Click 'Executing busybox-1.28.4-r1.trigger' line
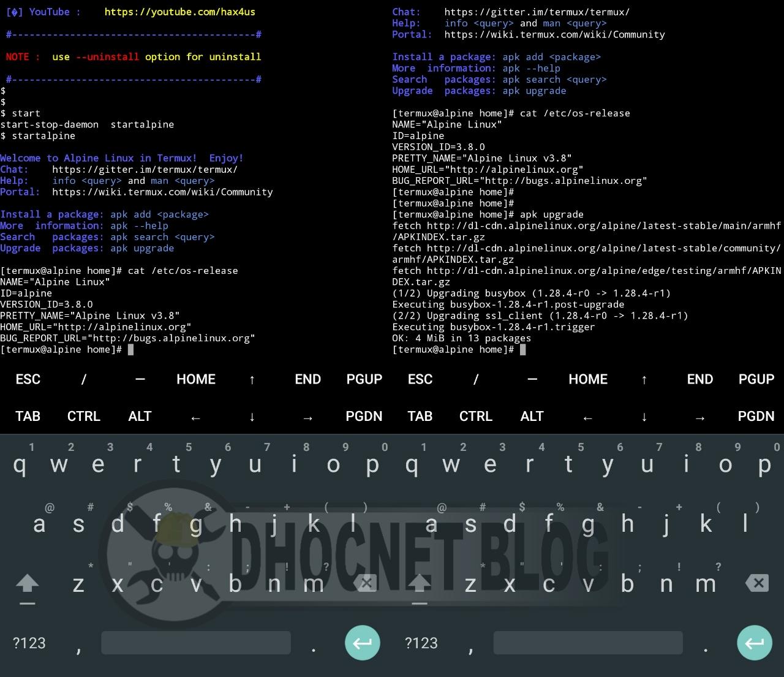 (494, 327)
